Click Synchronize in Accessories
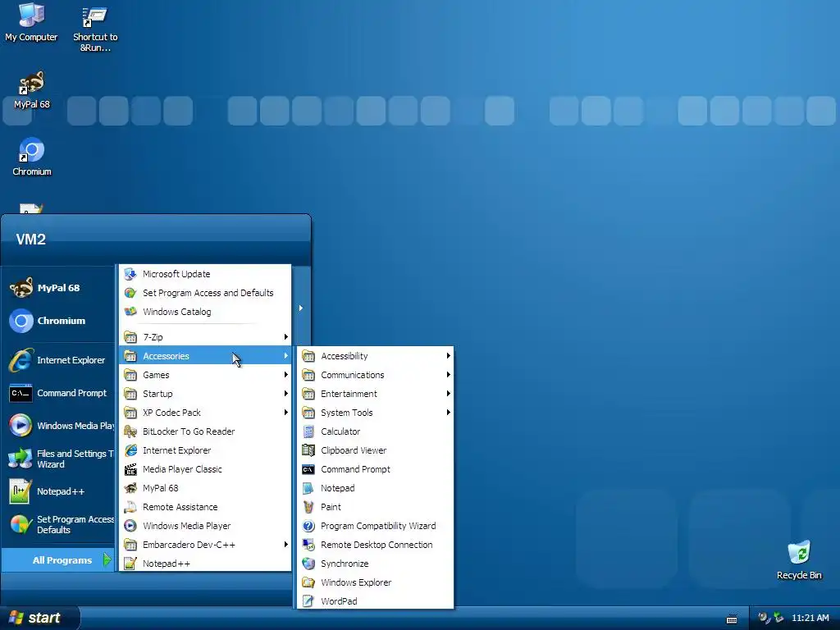The width and height of the screenshot is (840, 630). pyautogui.click(x=375, y=564)
